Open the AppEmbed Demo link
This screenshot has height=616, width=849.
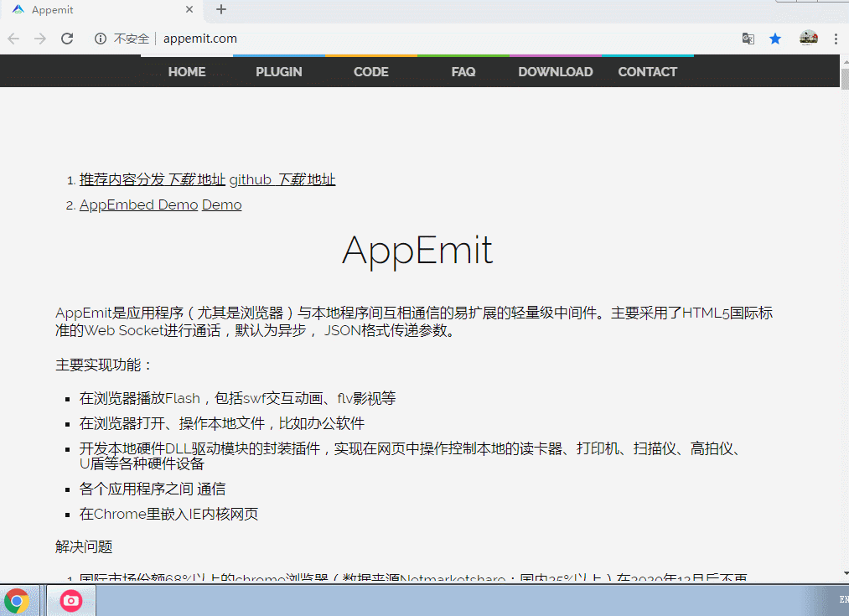pos(137,204)
